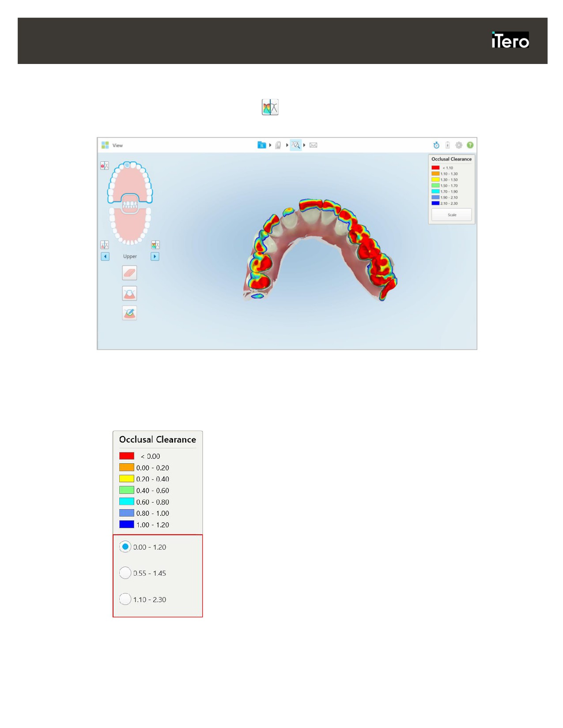Click the iTero home squares icon

pyautogui.click(x=105, y=145)
